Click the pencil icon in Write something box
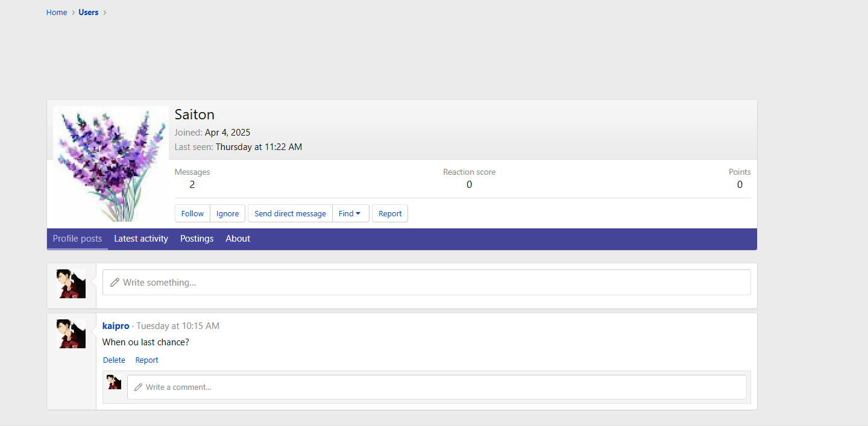This screenshot has height=426, width=868. [115, 283]
